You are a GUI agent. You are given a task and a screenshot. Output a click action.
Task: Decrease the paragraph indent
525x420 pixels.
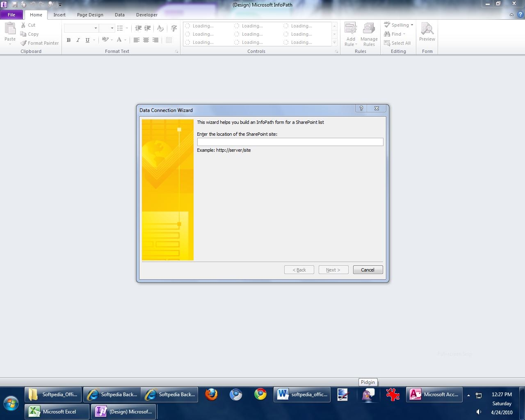coord(138,28)
